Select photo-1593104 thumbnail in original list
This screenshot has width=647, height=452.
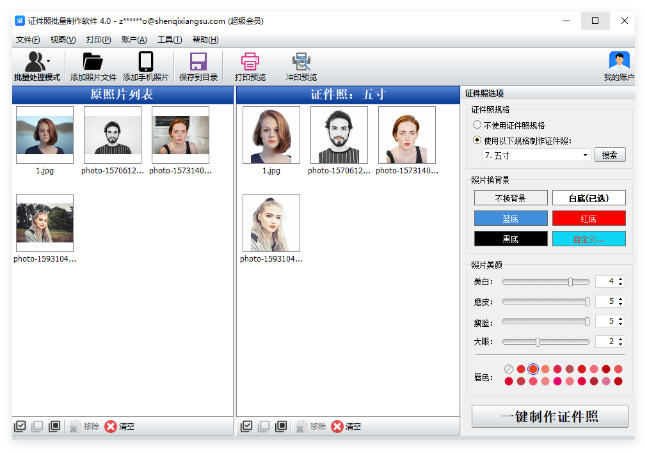(45, 223)
